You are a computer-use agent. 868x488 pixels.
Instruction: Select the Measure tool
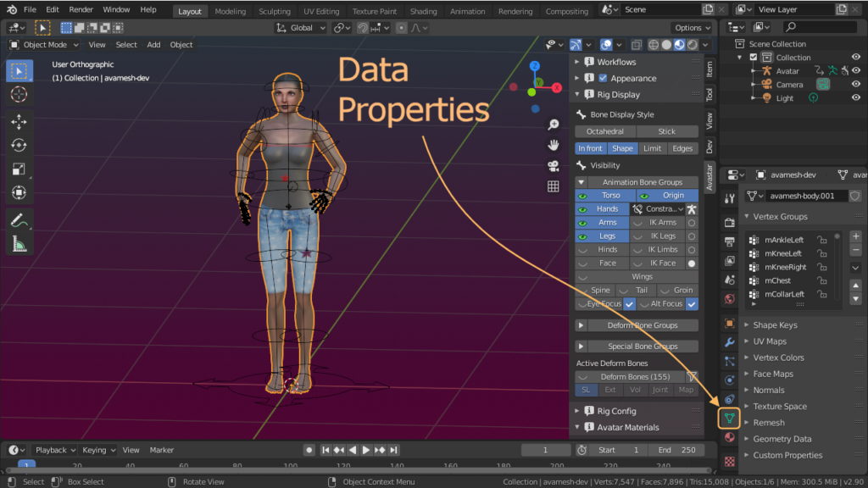pyautogui.click(x=19, y=245)
